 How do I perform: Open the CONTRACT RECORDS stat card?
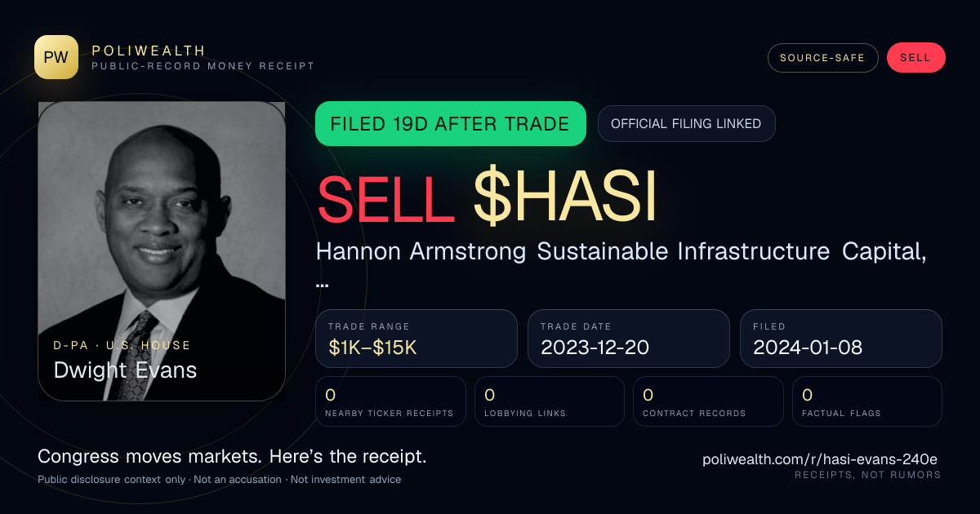708,401
